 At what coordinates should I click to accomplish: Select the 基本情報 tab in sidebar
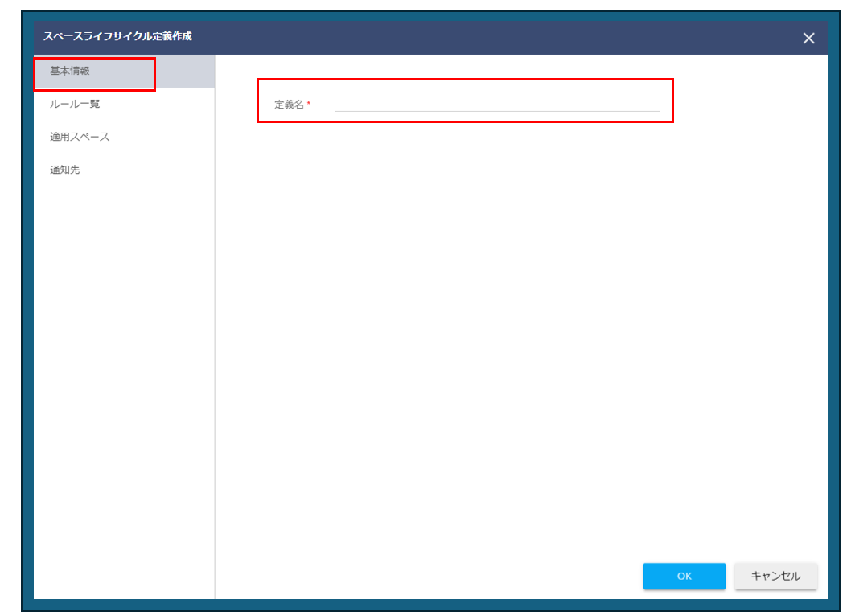coord(71,71)
